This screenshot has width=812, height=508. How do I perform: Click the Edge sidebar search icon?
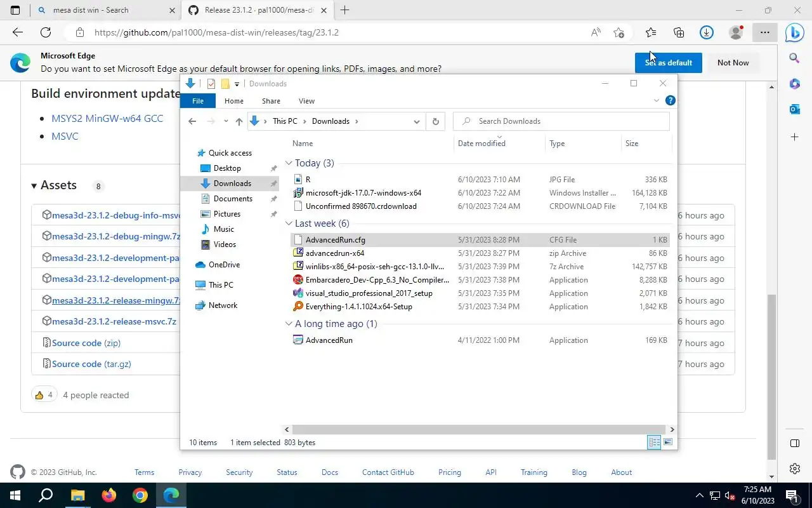click(794, 58)
